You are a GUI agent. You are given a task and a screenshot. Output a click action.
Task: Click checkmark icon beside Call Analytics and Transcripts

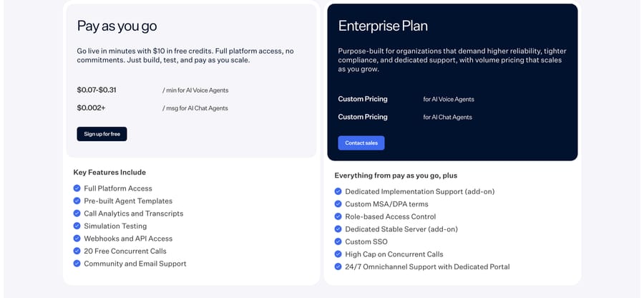(x=77, y=213)
